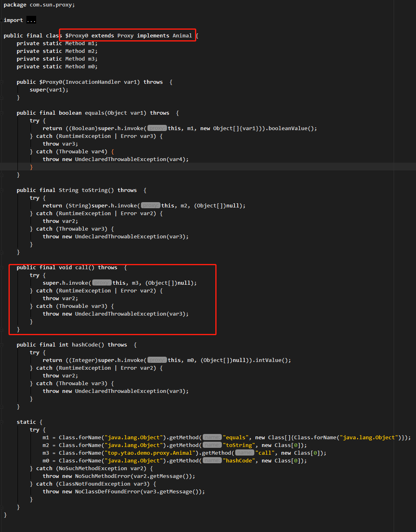
Task: Collapse the hashCode method fold marker
Action: pyautogui.click(x=2, y=345)
